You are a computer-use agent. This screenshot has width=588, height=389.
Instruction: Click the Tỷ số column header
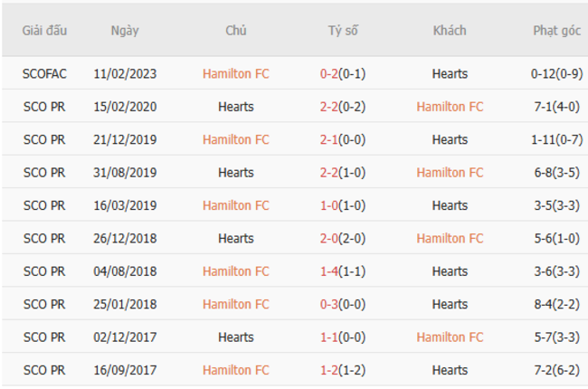[x=343, y=31]
